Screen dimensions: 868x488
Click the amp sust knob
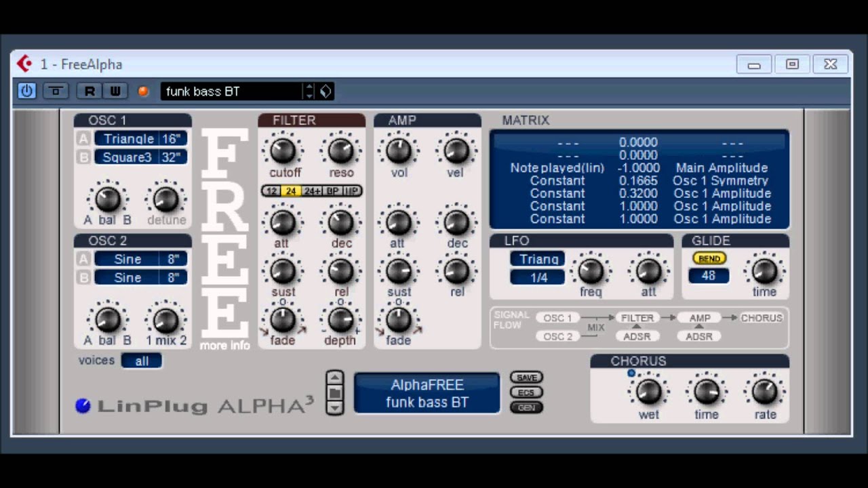click(x=399, y=271)
